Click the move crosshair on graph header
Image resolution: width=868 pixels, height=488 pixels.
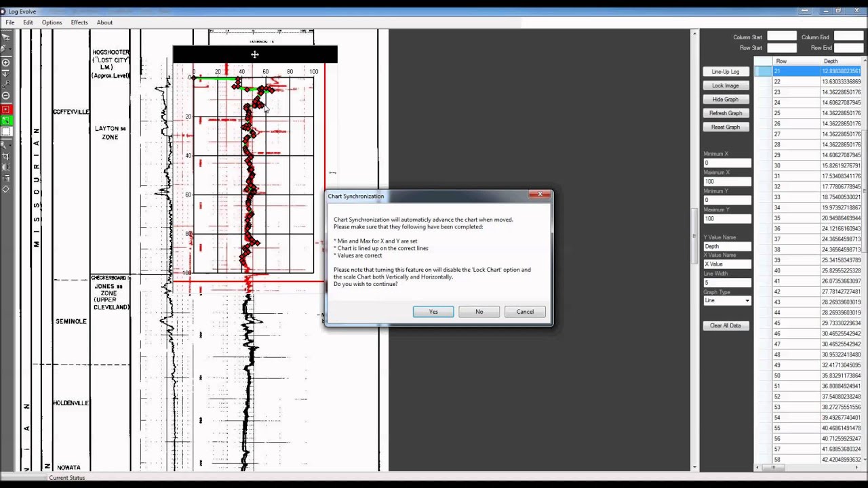(254, 54)
